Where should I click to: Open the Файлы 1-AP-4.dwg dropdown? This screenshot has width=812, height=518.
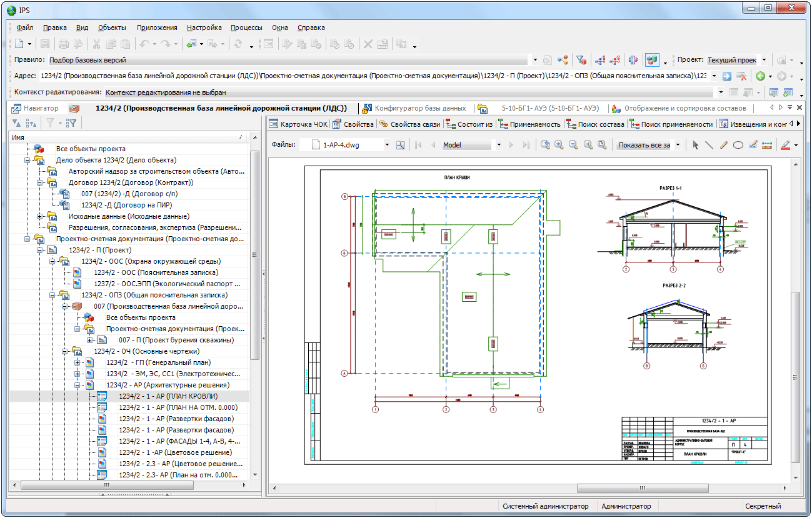[x=387, y=145]
